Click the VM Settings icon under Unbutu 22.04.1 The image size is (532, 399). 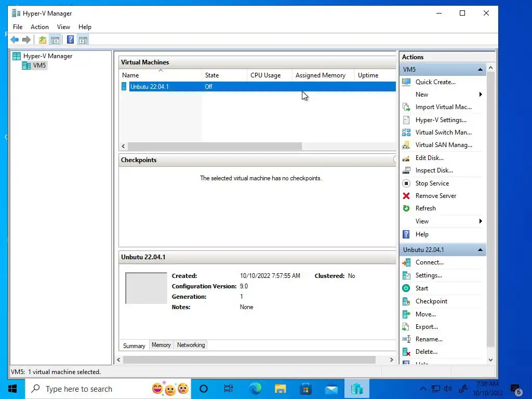406,275
